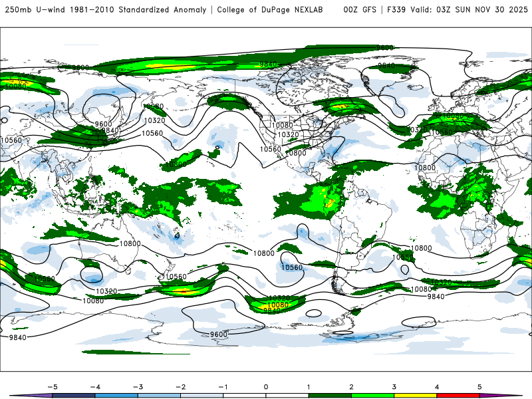The height and width of the screenshot is (399, 532).
Task: Click the '1' colorbar tick label
Action: point(309,387)
